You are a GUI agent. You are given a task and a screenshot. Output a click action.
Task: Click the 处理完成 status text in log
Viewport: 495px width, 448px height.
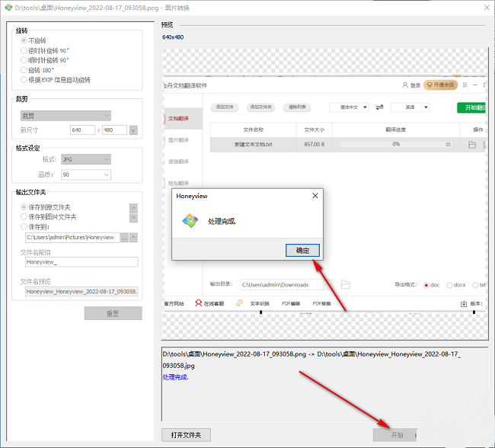pos(175,377)
